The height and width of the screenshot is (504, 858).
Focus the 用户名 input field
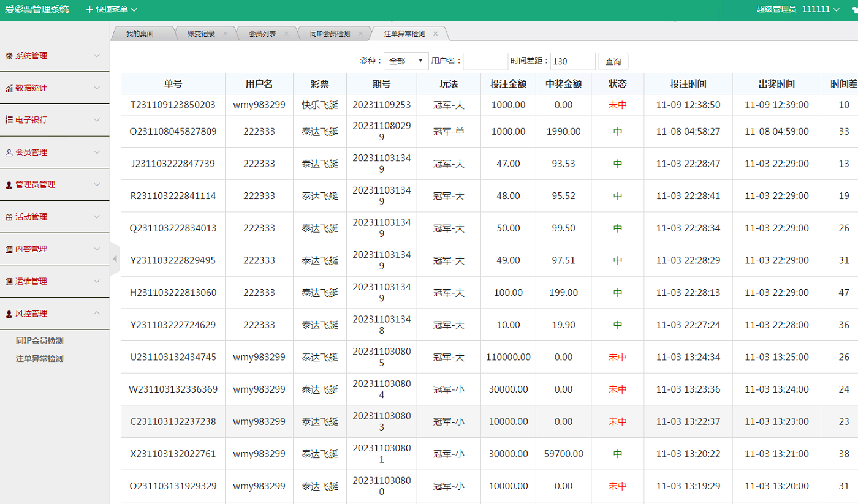[485, 61]
